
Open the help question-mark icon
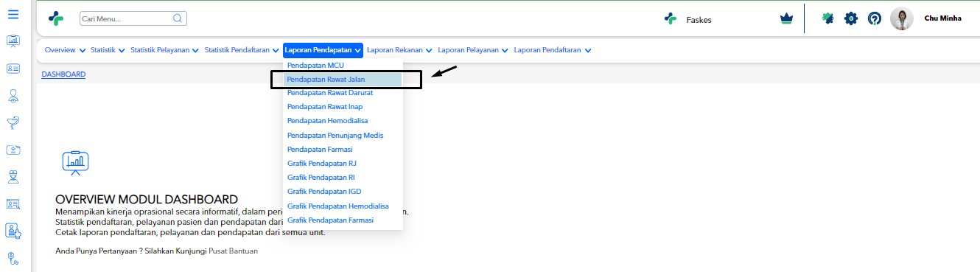(875, 18)
